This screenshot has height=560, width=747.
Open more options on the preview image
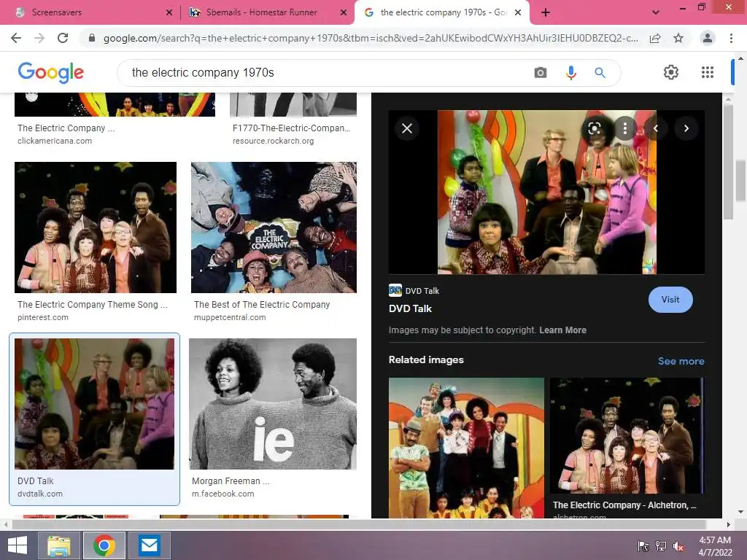tap(624, 128)
